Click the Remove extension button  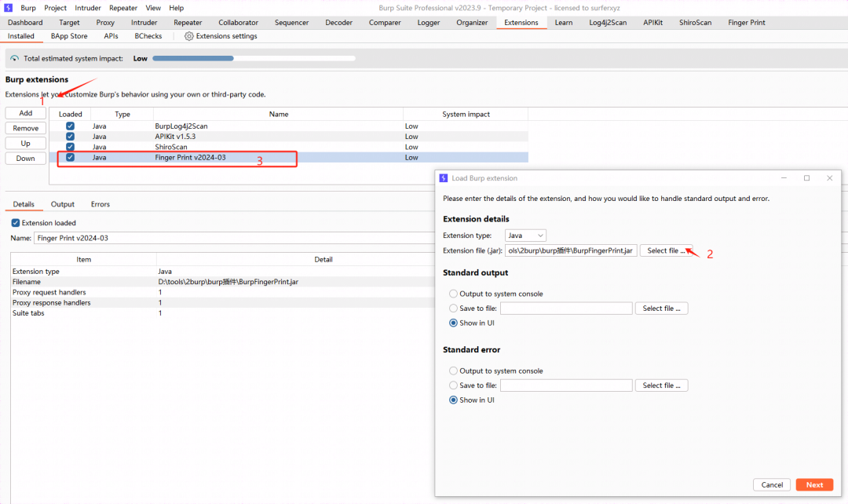[x=25, y=128]
